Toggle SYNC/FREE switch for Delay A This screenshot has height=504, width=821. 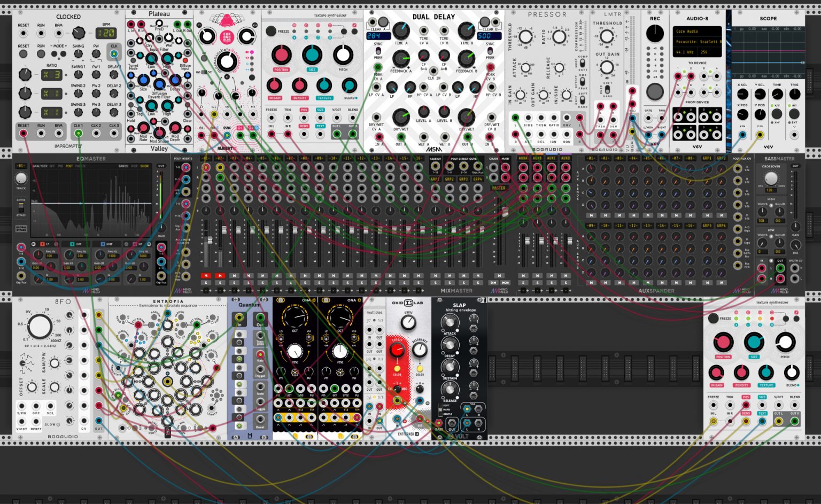[378, 50]
